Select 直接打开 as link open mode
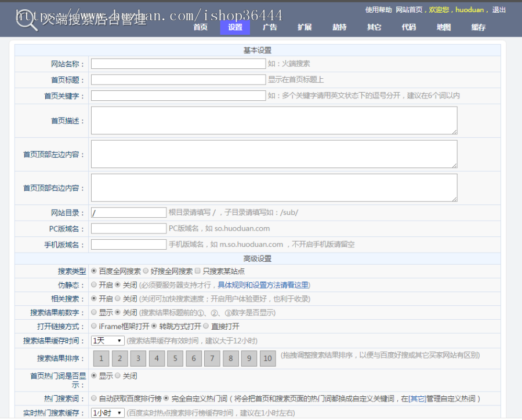522x420 pixels. tap(206, 326)
